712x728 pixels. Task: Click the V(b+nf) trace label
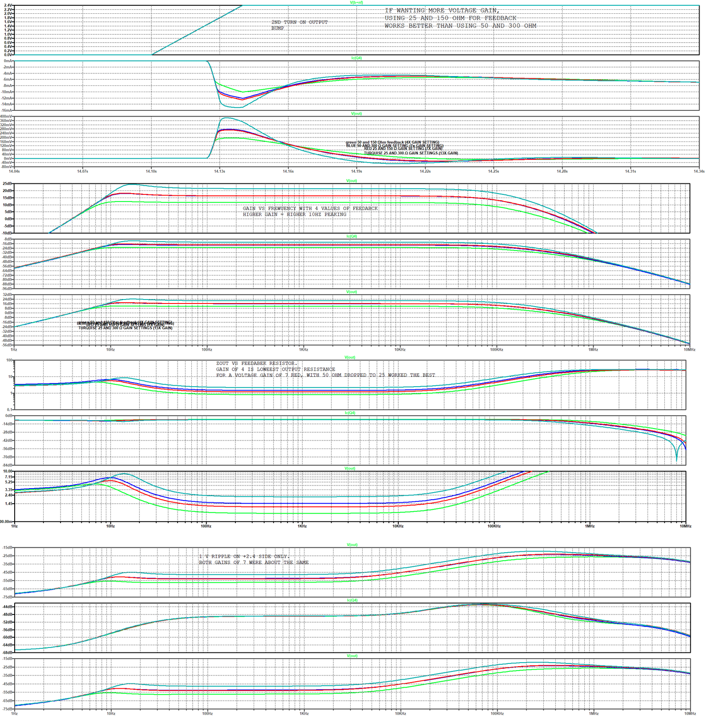(x=356, y=3)
